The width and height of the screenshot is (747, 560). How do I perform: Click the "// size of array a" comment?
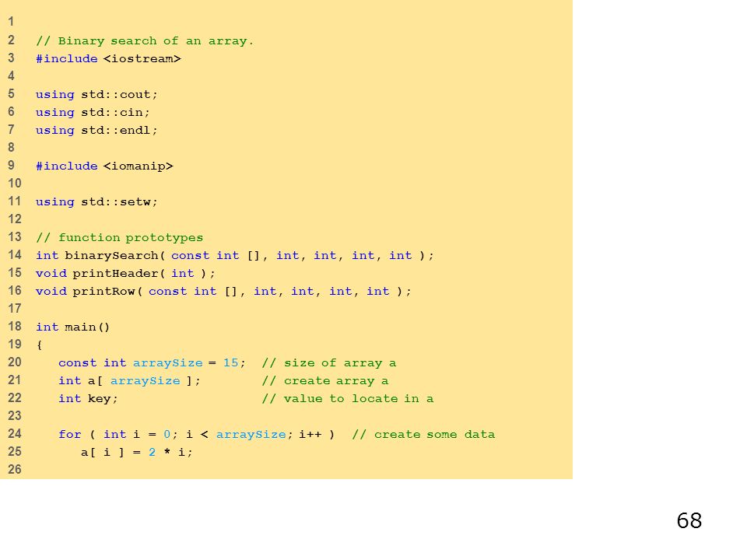pos(329,363)
